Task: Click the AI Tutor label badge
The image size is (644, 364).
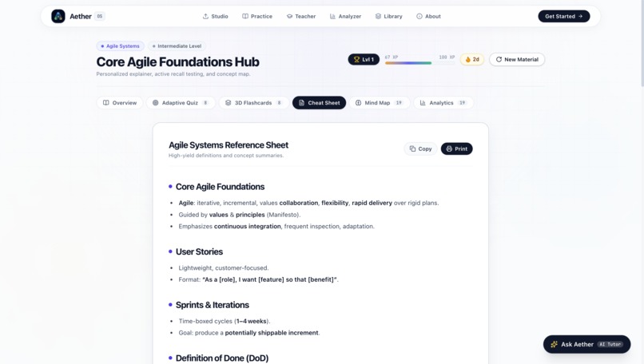Action: [610, 344]
